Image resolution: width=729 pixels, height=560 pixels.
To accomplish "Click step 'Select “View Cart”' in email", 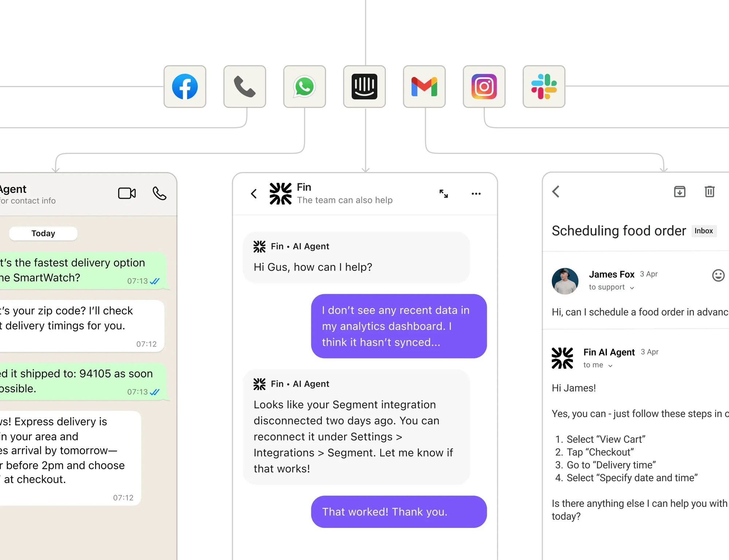I will click(605, 439).
